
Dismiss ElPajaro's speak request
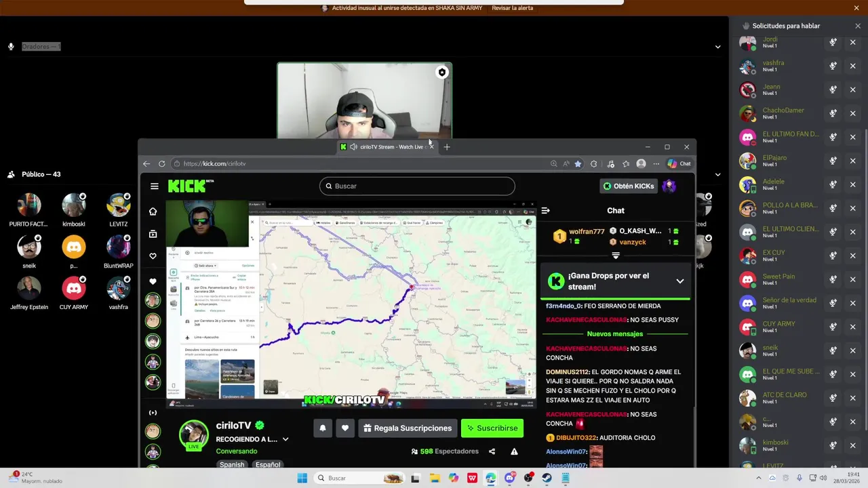click(853, 161)
